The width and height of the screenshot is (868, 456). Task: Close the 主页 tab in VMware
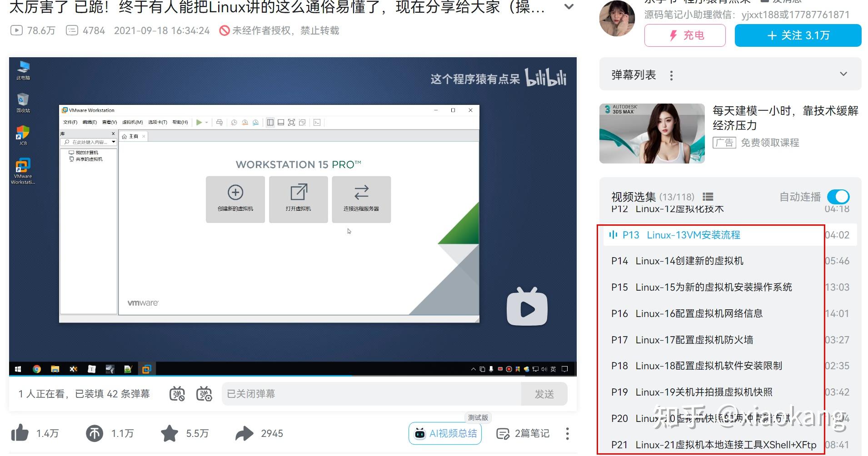tap(144, 136)
